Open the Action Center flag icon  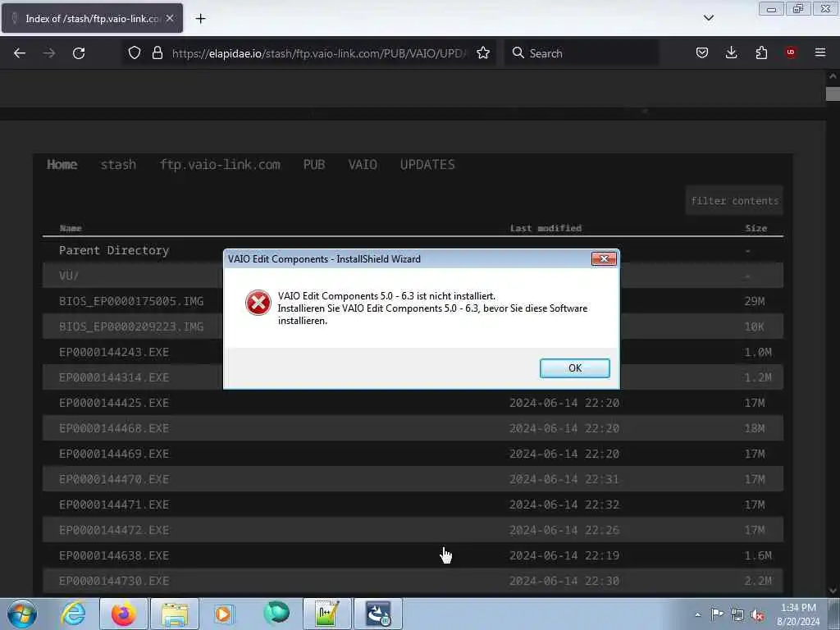pos(717,614)
